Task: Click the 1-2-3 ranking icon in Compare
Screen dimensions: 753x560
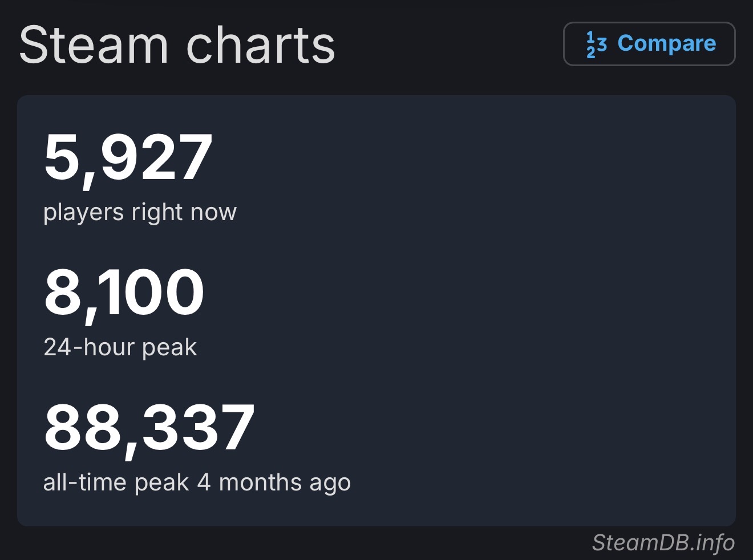Action: click(596, 44)
